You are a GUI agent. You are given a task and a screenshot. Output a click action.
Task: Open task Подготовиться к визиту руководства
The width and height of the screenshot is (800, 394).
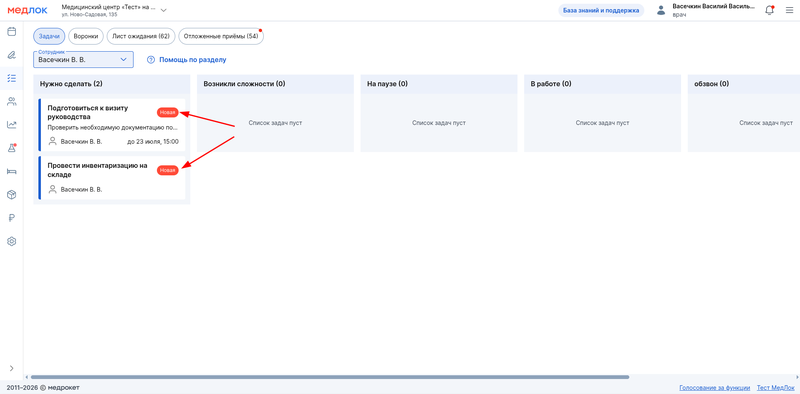pos(112,125)
